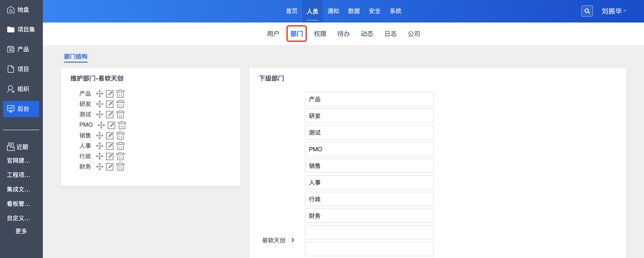
Task: Switch to the 权限 sub-tab
Action: coord(320,34)
